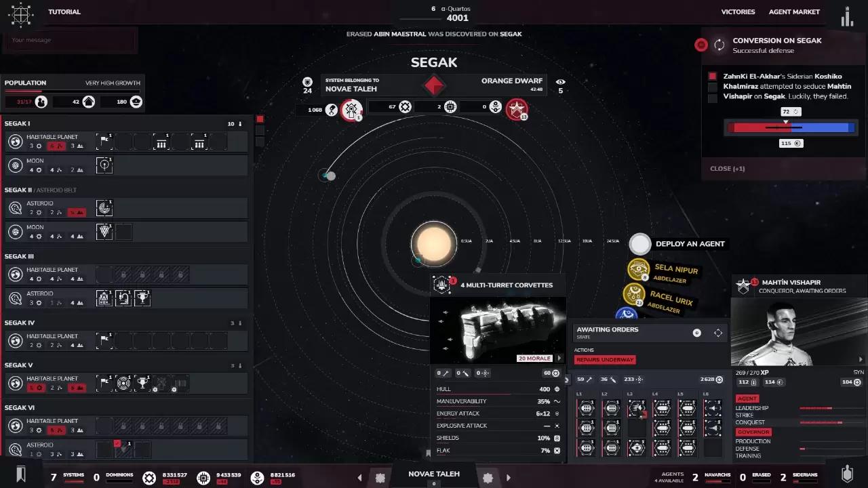Click the Segak I habitable planet icon

pos(16,142)
